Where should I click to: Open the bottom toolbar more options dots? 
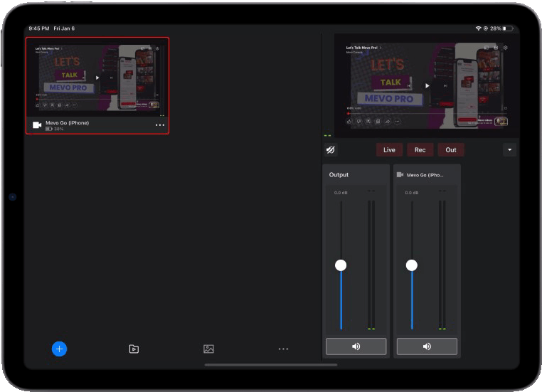[283, 349]
